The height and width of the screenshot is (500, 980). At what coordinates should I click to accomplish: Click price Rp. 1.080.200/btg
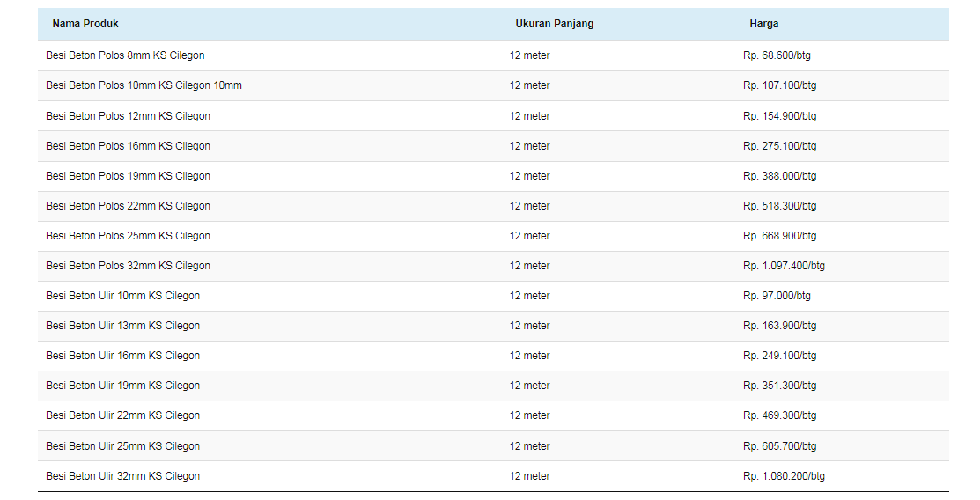tap(785, 476)
